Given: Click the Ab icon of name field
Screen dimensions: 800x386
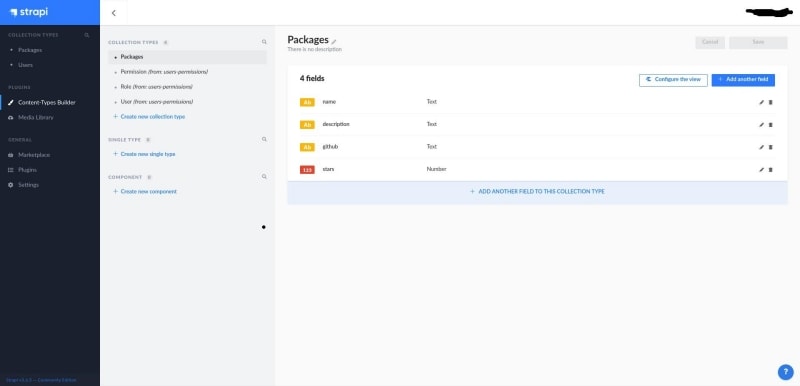Looking at the screenshot, I should point(307,102).
